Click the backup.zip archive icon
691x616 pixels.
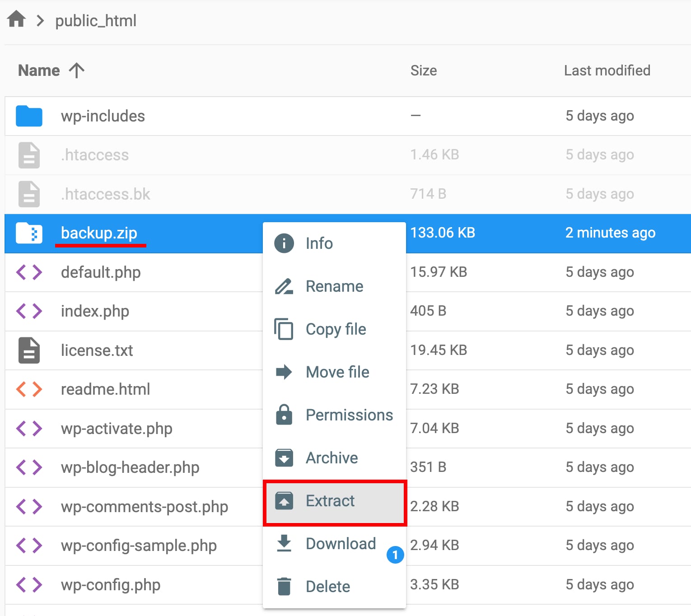coord(28,233)
